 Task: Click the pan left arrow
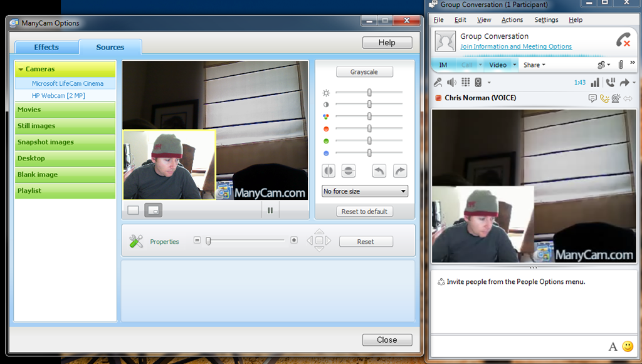point(310,241)
